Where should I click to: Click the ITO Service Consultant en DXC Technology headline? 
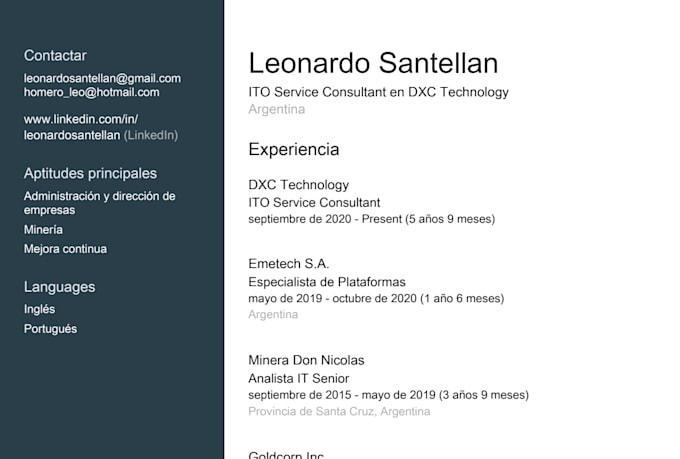tap(379, 92)
